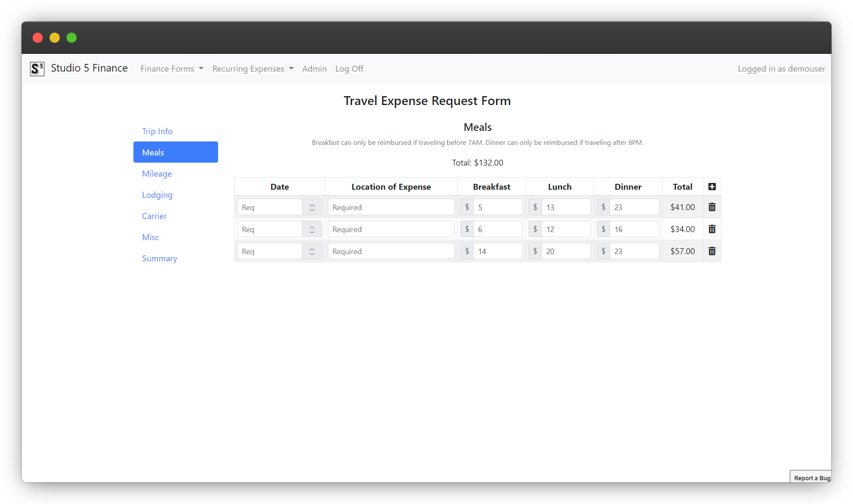This screenshot has height=504, width=853.
Task: Open calendar picker in first row date
Action: 312,208
